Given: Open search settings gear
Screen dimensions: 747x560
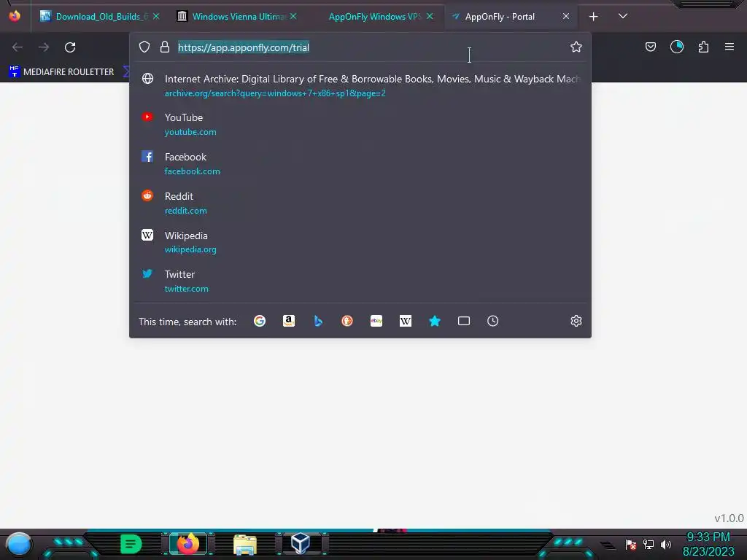Looking at the screenshot, I should [x=576, y=321].
